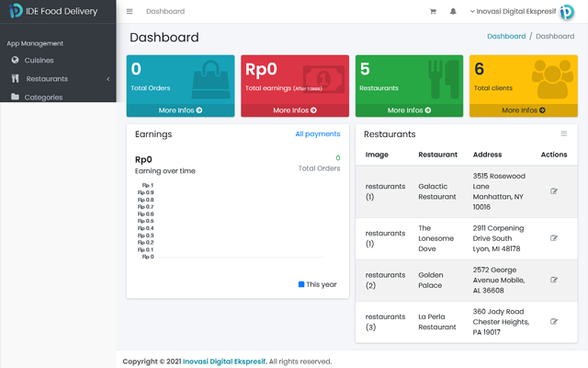This screenshot has width=588, height=368.
Task: Click More Infos under Total earnings
Action: pyautogui.click(x=295, y=110)
